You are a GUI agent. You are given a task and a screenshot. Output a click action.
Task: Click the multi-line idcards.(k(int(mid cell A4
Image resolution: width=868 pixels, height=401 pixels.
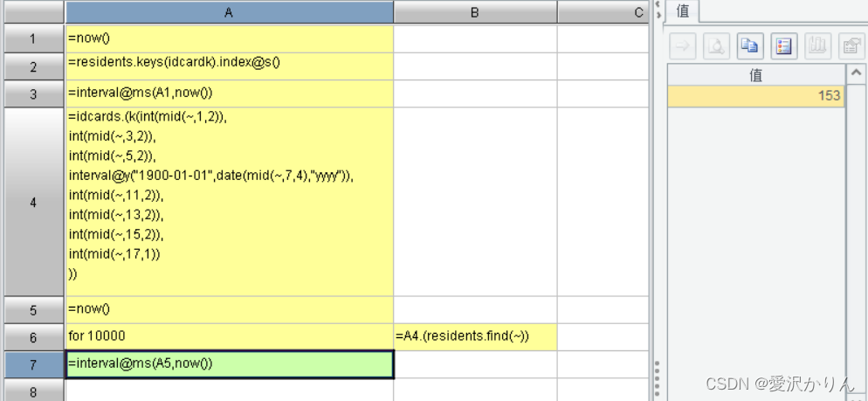tap(229, 202)
